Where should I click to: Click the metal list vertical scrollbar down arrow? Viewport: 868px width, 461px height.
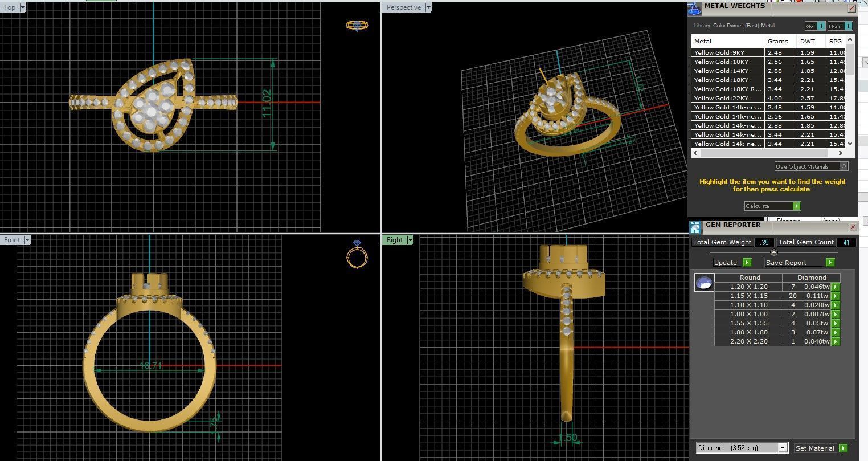click(x=850, y=144)
